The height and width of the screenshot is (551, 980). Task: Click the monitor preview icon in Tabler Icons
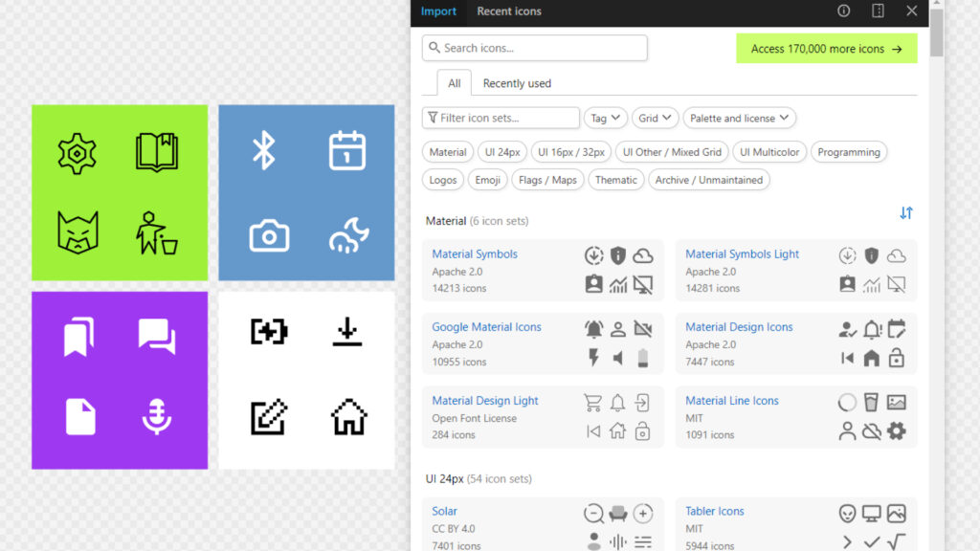[x=871, y=514]
